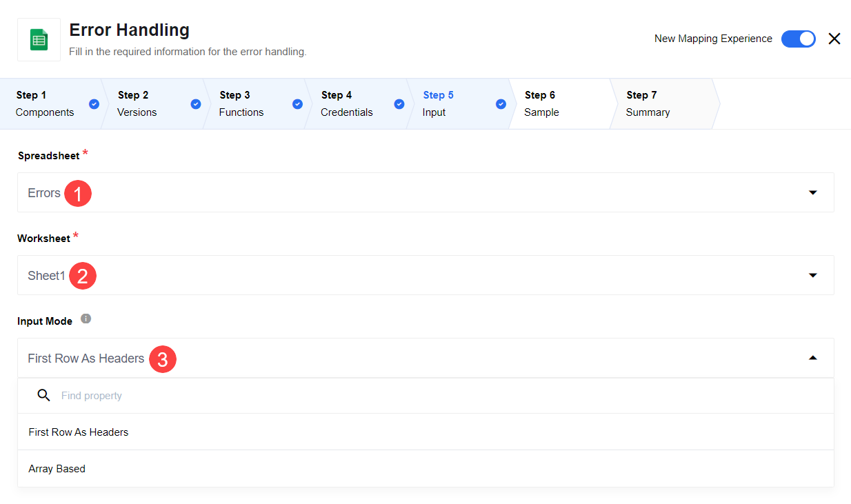Click the Input Mode label
Screen dimensions: 851x504
[45, 321]
